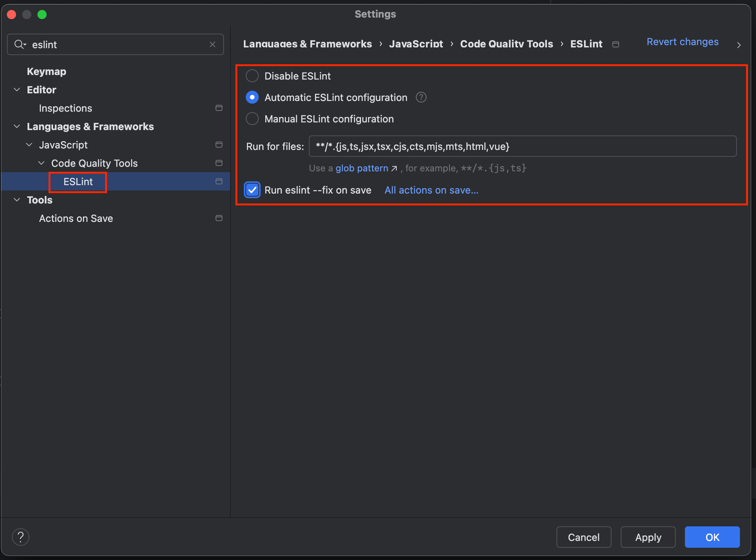Viewport: 756px width, 560px height.
Task: Collapse the Editor tree section
Action: coord(17,90)
